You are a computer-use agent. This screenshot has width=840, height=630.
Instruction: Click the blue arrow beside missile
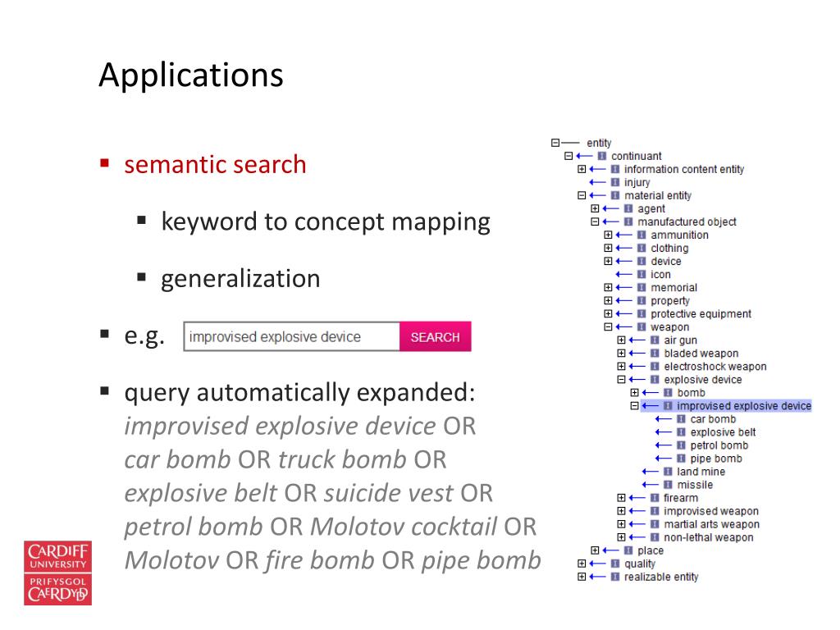pyautogui.click(x=650, y=484)
